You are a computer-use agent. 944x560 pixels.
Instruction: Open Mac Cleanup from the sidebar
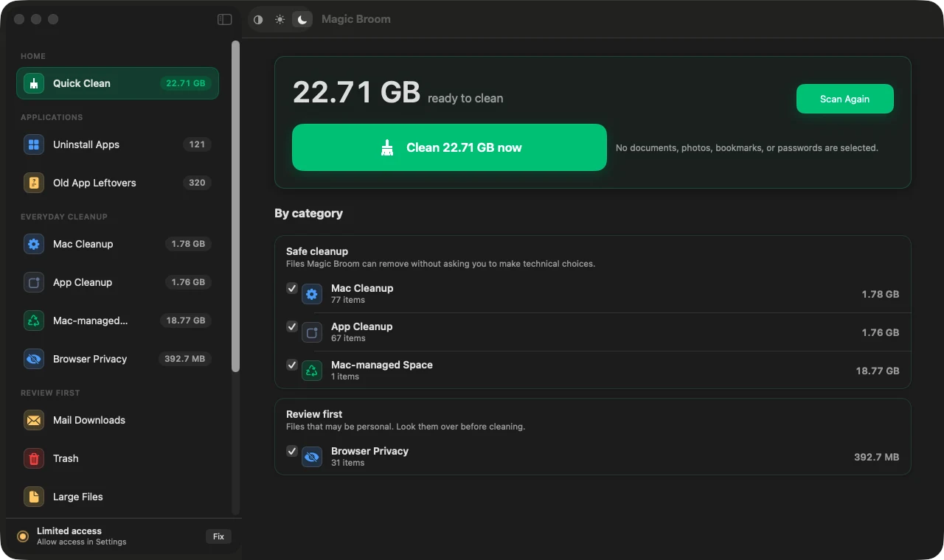[117, 244]
